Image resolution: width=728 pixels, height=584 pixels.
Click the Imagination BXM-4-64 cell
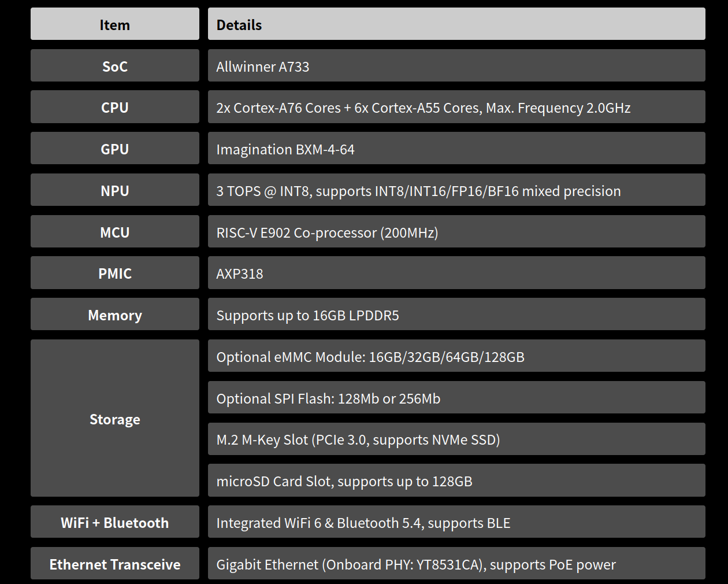pos(285,149)
